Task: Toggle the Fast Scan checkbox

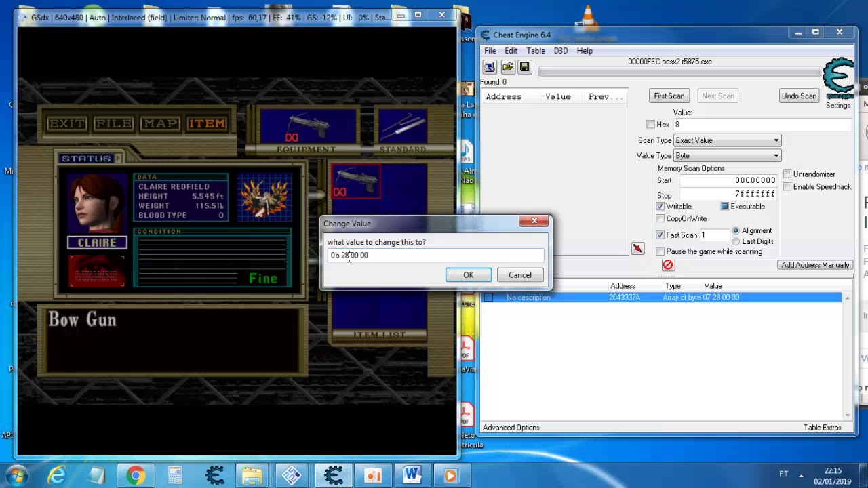Action: point(660,235)
